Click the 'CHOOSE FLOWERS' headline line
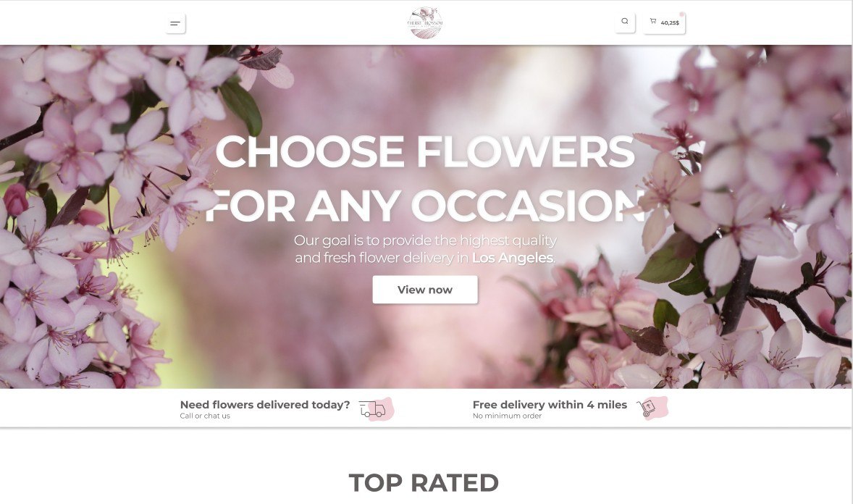This screenshot has width=853, height=504. 425,151
